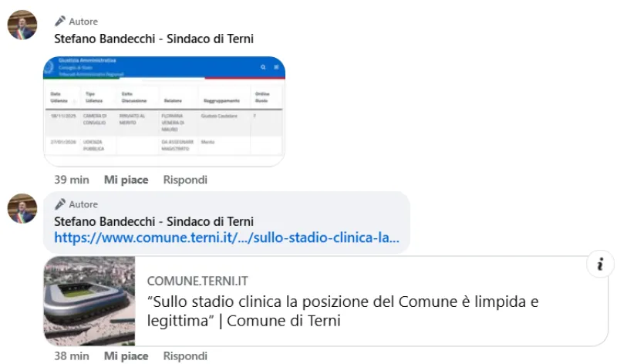
Task: Open author name link on second comment
Action: click(153, 221)
